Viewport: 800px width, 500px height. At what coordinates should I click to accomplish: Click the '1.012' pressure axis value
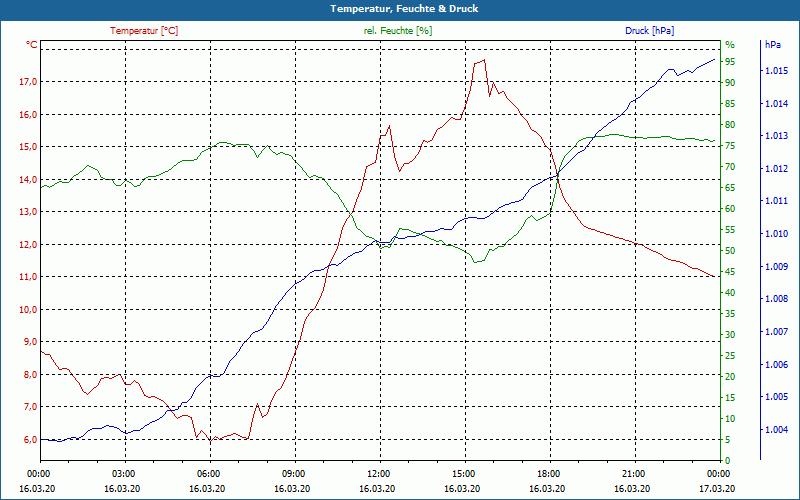[777, 169]
